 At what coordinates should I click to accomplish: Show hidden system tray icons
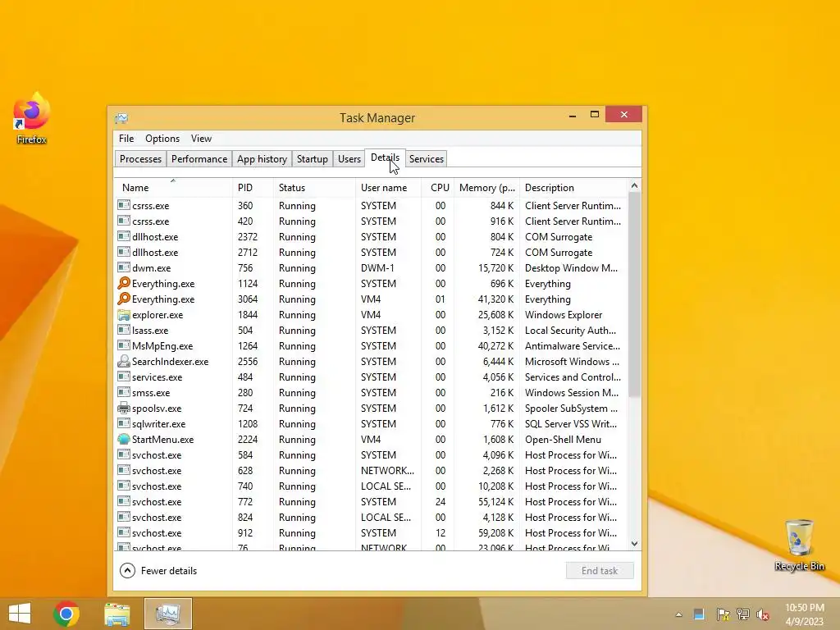tap(678, 614)
